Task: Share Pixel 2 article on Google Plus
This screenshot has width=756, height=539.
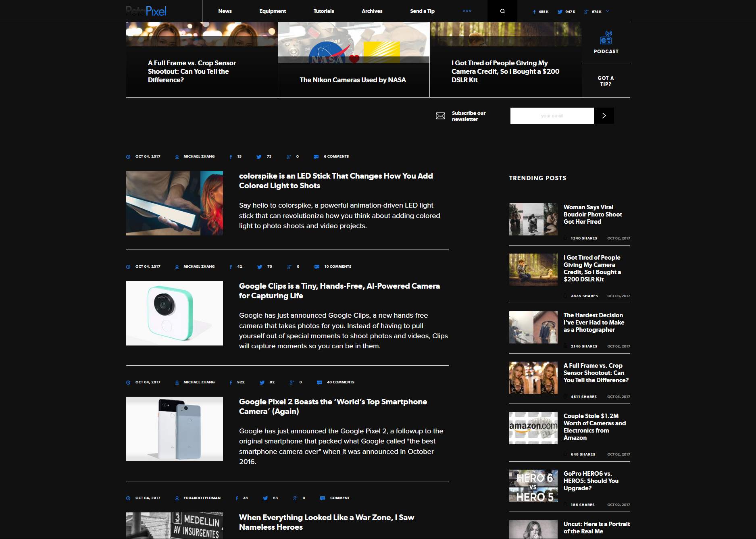Action: pyautogui.click(x=292, y=382)
